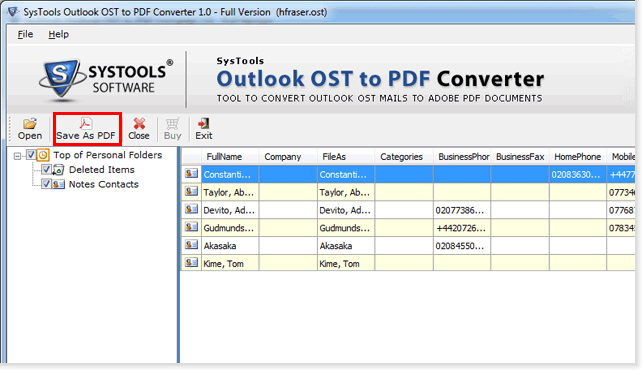
Task: Click contact card icon for Akasaka row
Action: coord(191,245)
